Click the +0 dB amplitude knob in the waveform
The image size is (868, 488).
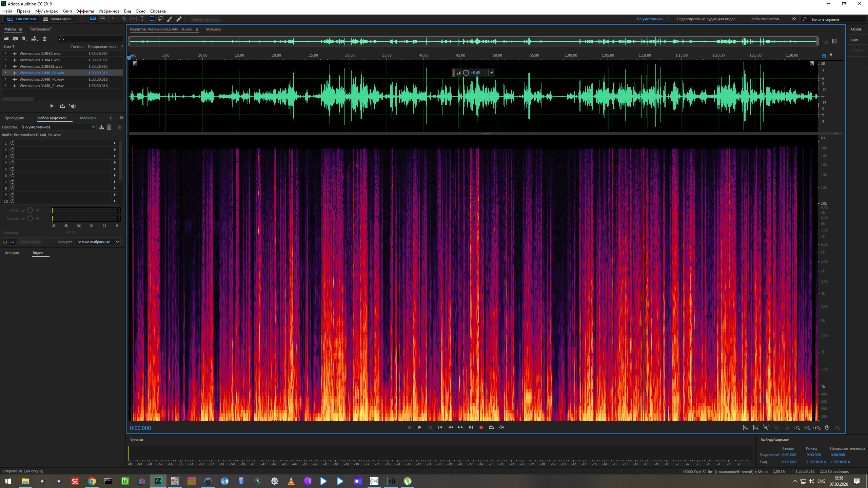point(466,73)
